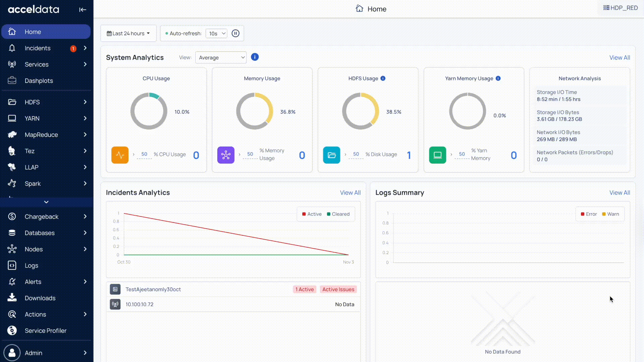Open the 10s auto-refresh interval dropdown
The image size is (644, 362).
coord(216,34)
